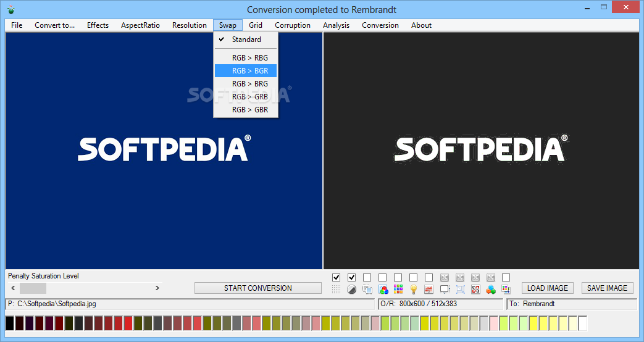The image size is (644, 342).
Task: Open the Convert to... menu
Action: tap(54, 25)
